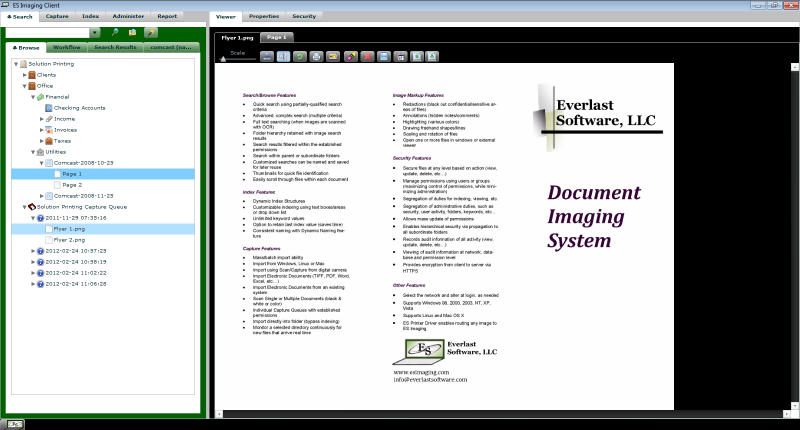This screenshot has height=430, width=800.
Task: Select Flyer 2.png in capture queue
Action: (x=103, y=240)
